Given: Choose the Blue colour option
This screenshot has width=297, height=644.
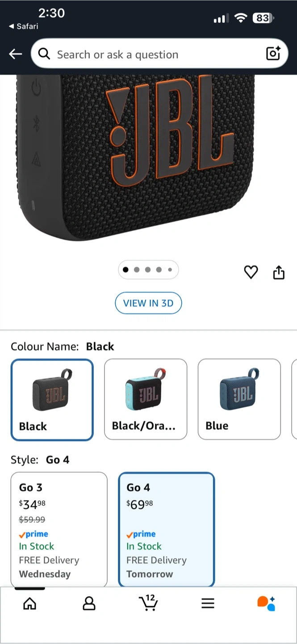Looking at the screenshot, I should pos(239,399).
